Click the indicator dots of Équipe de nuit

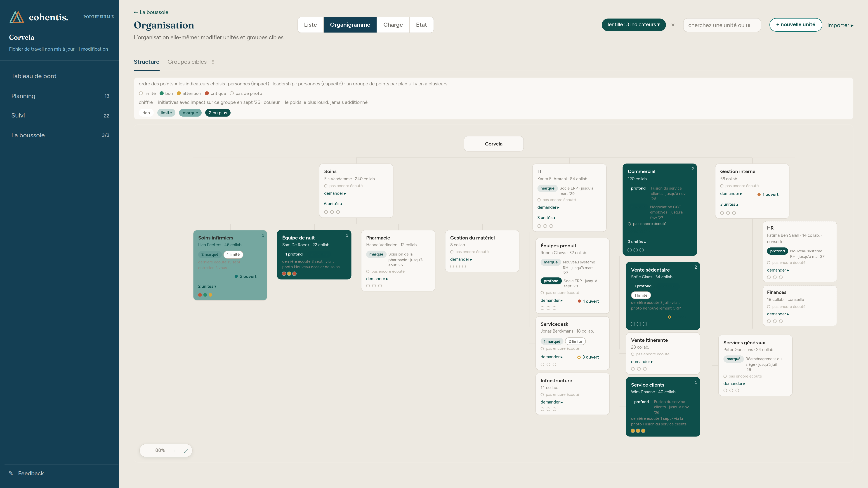pos(289,273)
